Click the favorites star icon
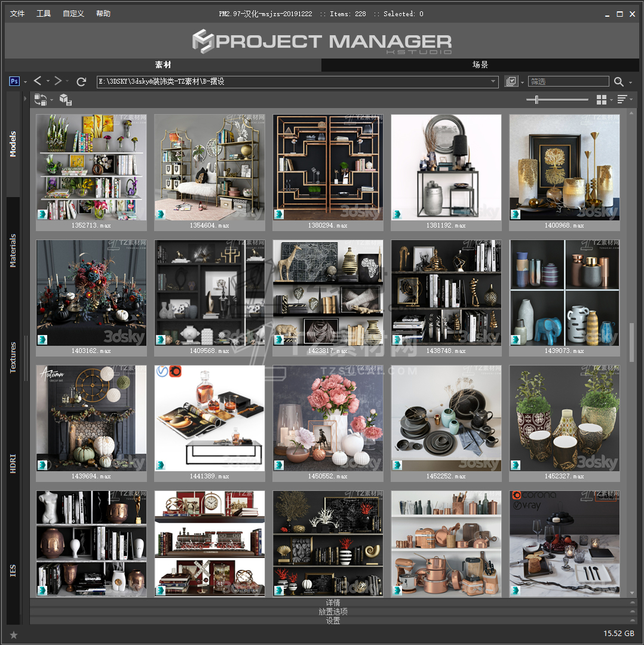This screenshot has height=645, width=644. point(14,635)
